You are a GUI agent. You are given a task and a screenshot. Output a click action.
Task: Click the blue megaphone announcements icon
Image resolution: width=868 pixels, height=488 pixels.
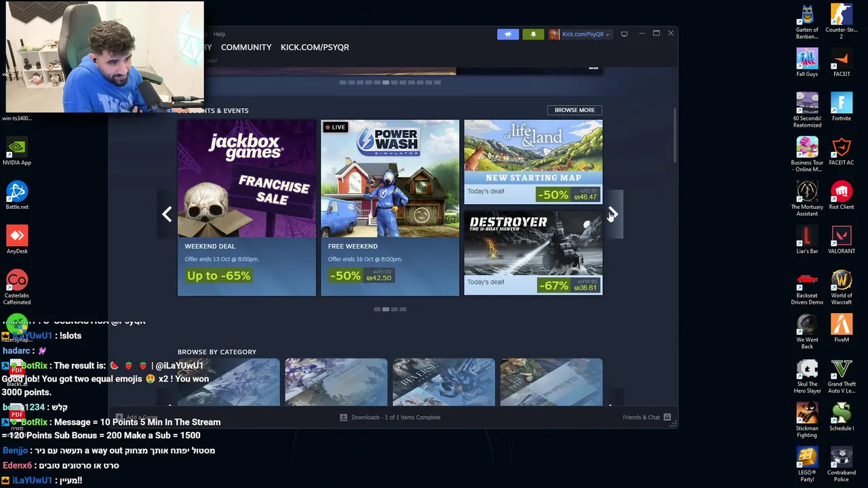(507, 34)
